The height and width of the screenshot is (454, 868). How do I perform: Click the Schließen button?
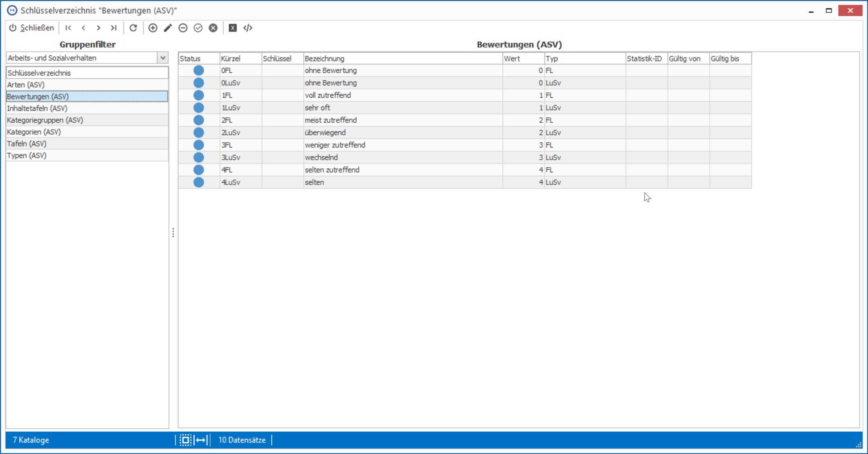point(31,28)
